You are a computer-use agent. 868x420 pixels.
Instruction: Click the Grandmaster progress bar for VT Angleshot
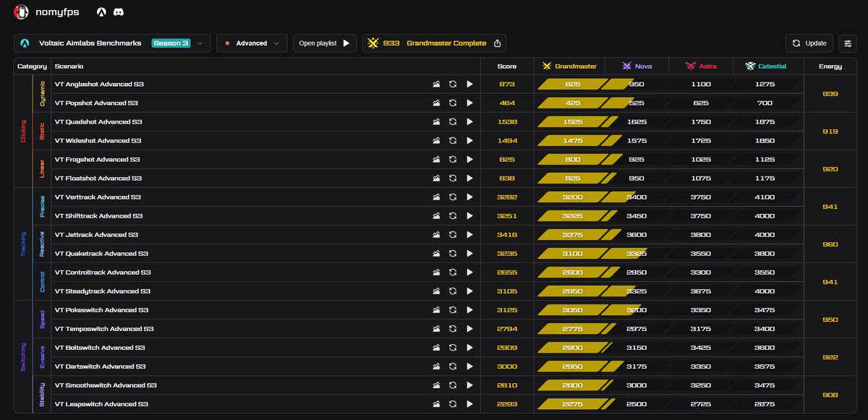[x=573, y=84]
